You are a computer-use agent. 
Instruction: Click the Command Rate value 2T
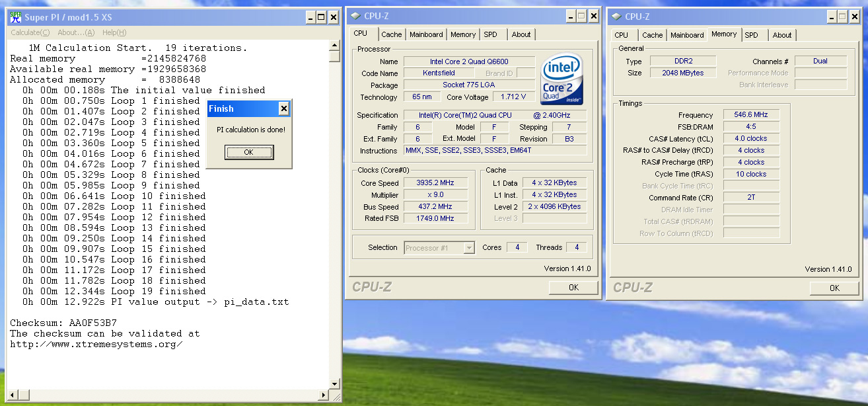(751, 198)
